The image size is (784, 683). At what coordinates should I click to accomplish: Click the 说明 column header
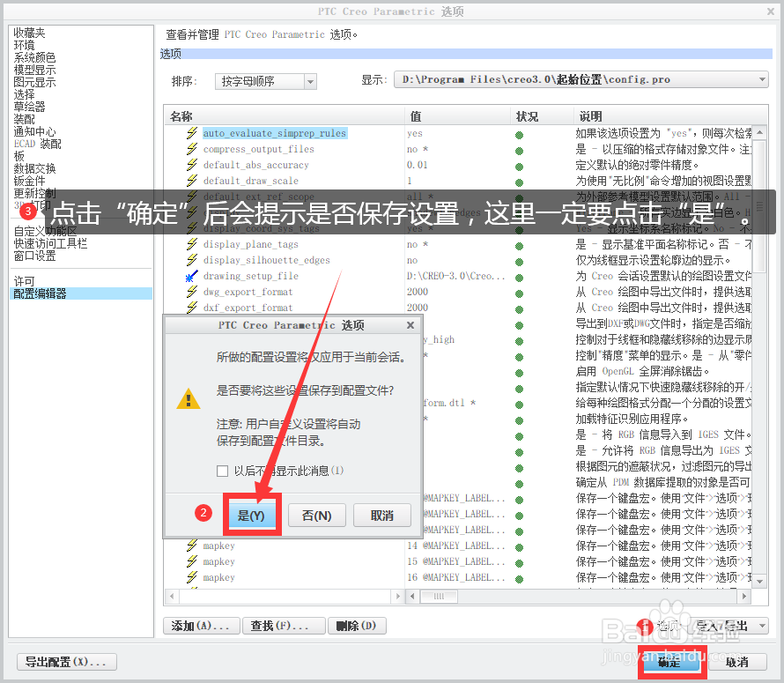(670, 116)
